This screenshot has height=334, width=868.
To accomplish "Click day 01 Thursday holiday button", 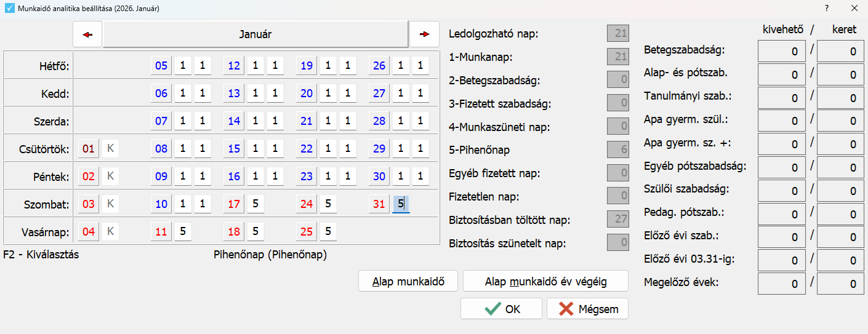I will tap(89, 149).
